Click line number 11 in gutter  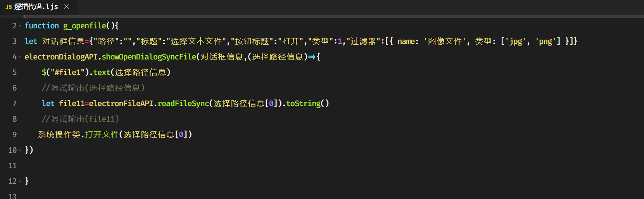[12, 166]
